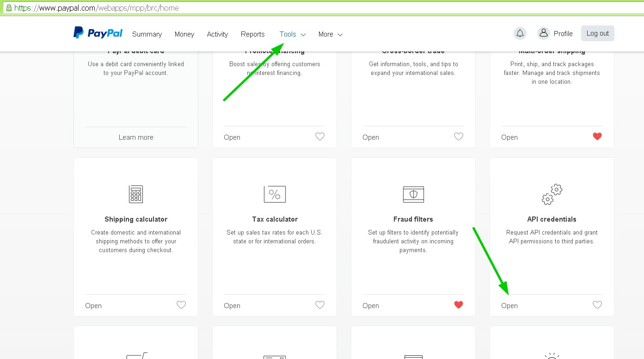This screenshot has width=644, height=359.
Task: Favorite the Tax calculator card
Action: 320,305
